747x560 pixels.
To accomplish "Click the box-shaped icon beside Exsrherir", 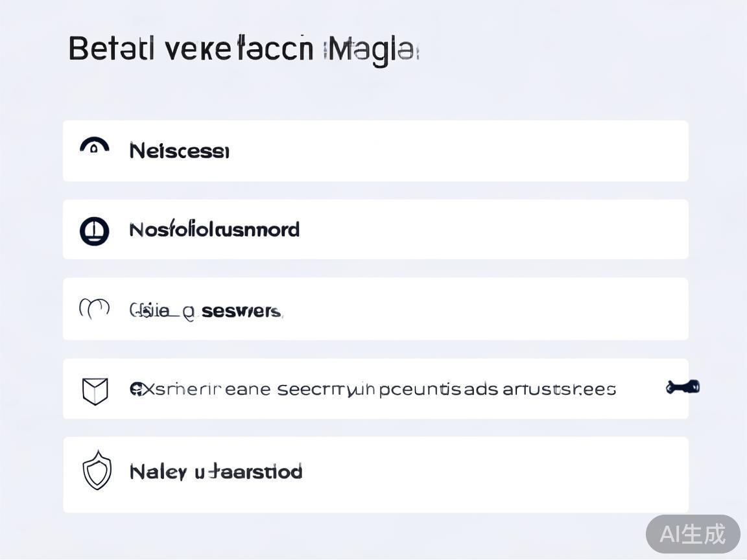I will pyautogui.click(x=95, y=391).
